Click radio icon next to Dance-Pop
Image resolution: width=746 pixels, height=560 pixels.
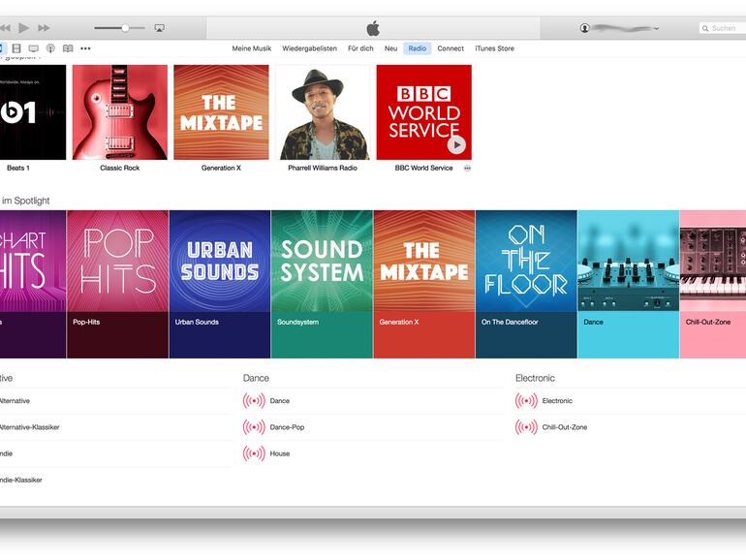254,427
